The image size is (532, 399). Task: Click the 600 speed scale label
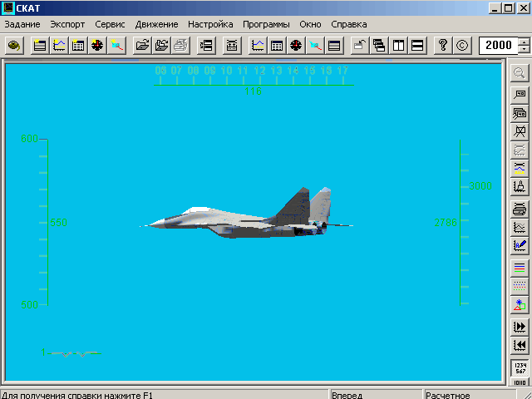30,139
